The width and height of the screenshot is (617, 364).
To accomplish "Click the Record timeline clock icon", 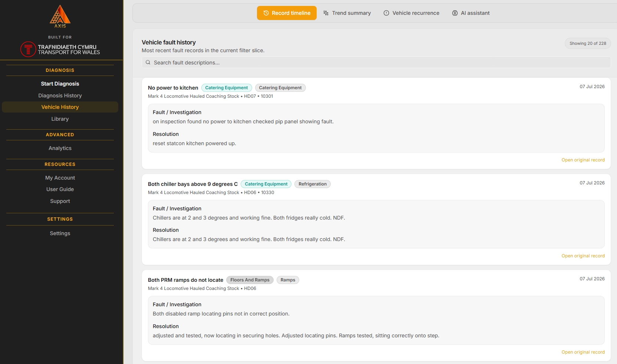I will pyautogui.click(x=266, y=13).
